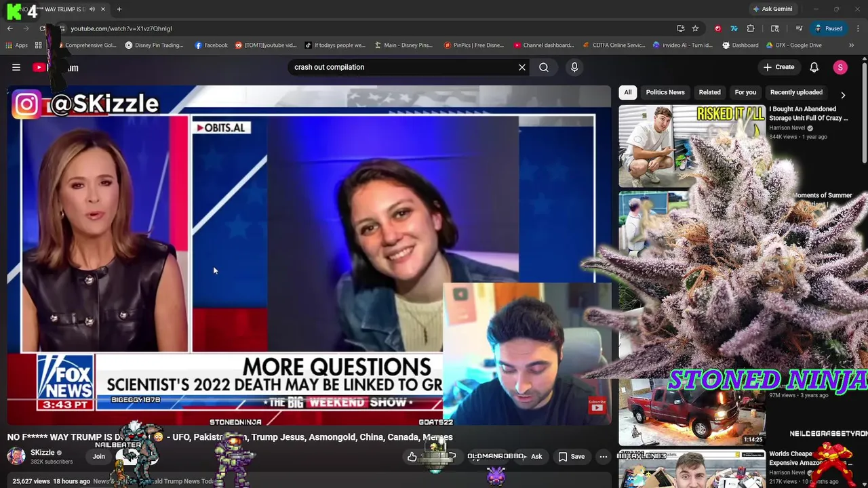Open the Chrome three-dot menu
Screen dimensions: 868x488
[858, 28]
